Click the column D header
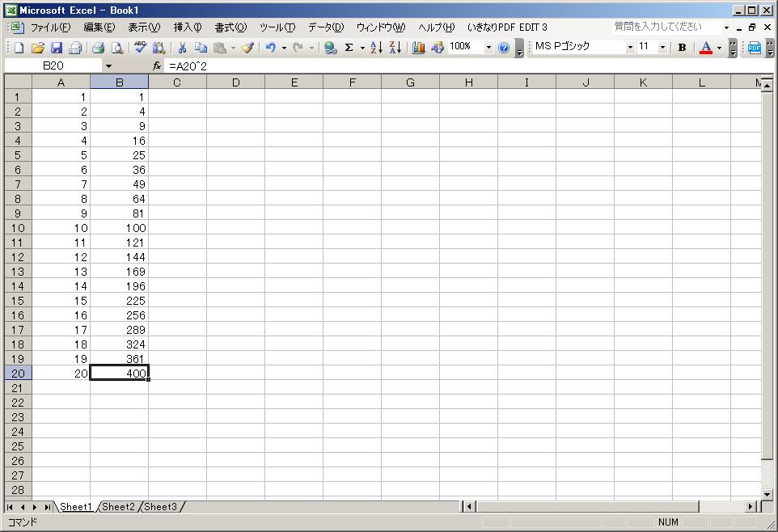The height and width of the screenshot is (532, 778). (235, 82)
